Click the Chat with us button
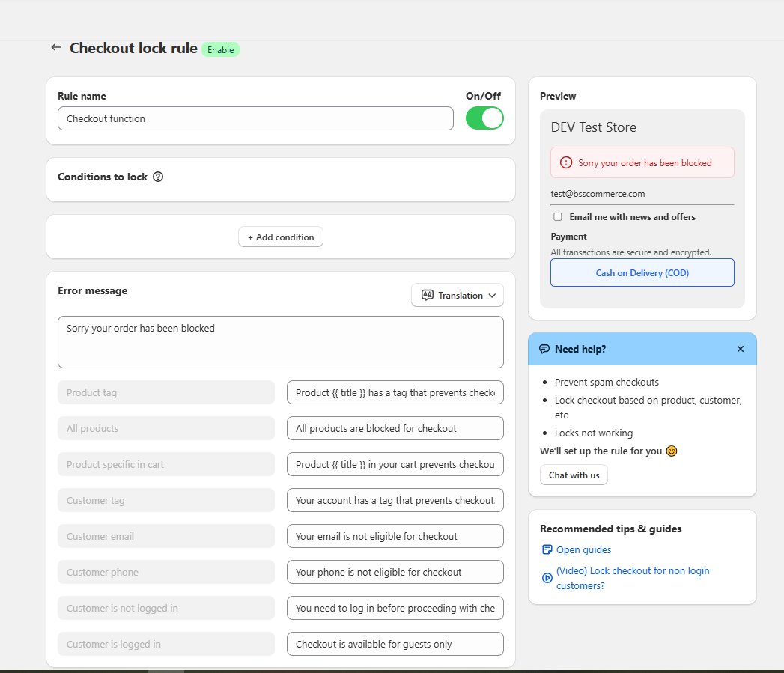 point(574,475)
